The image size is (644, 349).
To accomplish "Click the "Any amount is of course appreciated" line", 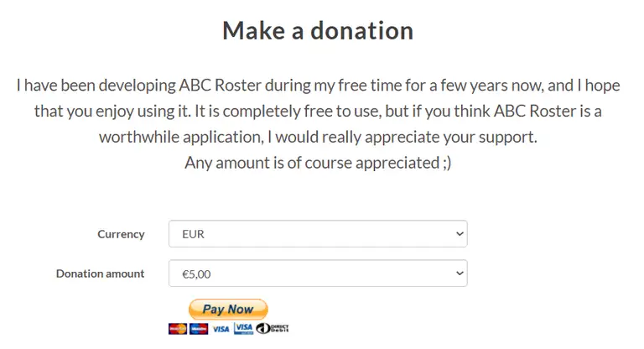I will pos(310,163).
